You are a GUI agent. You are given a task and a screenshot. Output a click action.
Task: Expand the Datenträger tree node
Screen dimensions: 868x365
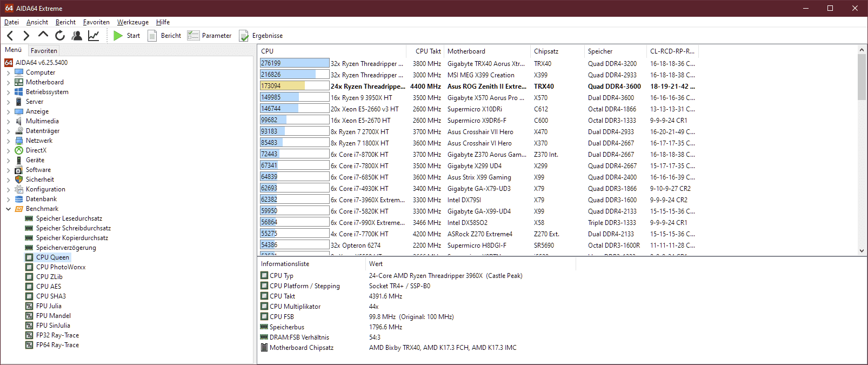pos(8,131)
